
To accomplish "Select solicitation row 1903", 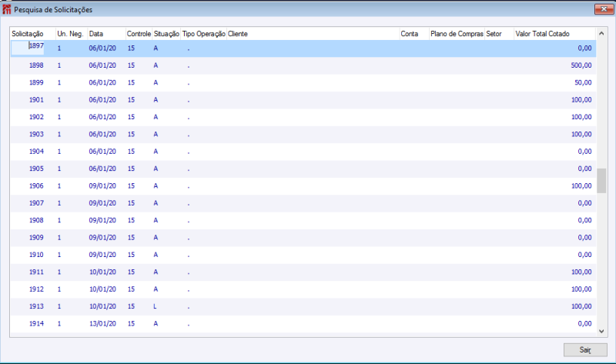I will [x=303, y=135].
